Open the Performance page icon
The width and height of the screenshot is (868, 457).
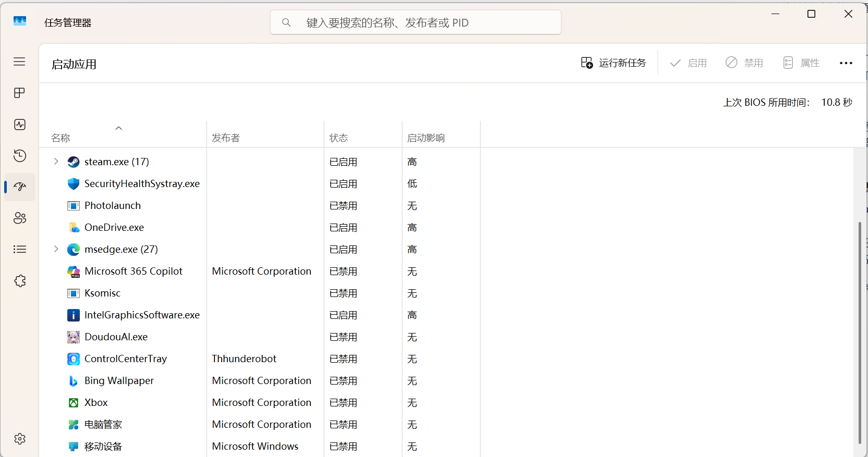coord(20,125)
